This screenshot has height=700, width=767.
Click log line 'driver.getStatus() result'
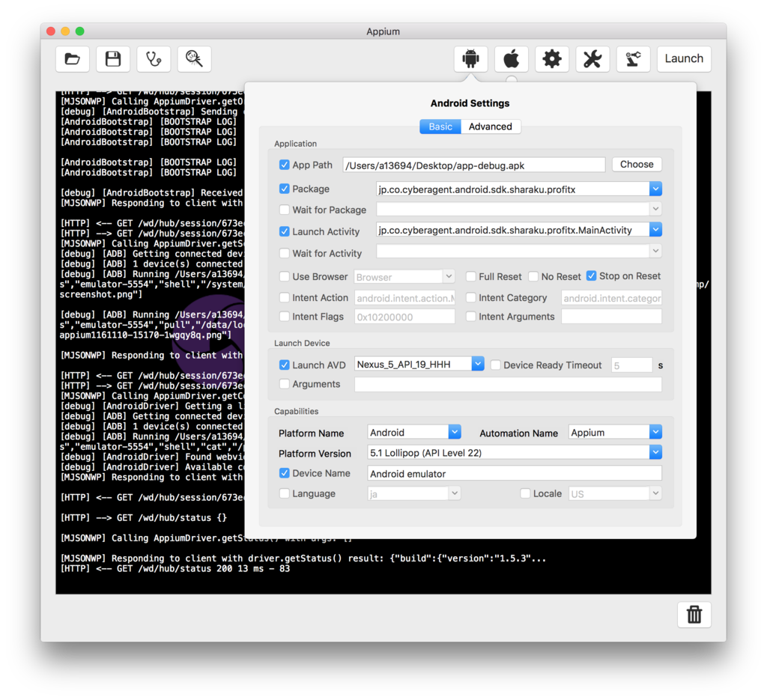click(303, 559)
